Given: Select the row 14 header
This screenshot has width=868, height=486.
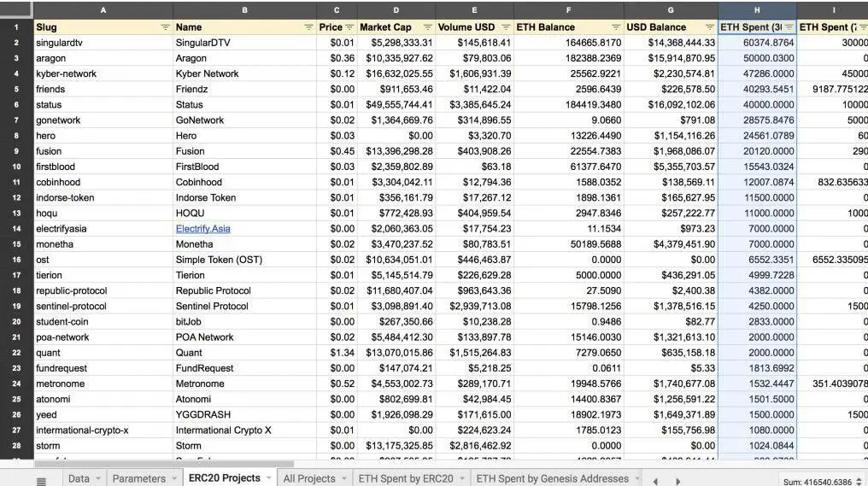Looking at the screenshot, I should tap(16, 229).
